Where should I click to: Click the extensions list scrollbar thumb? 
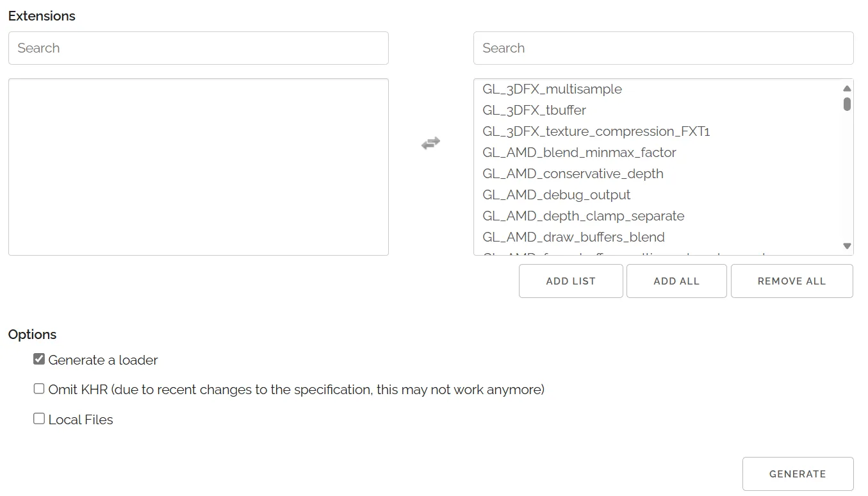[x=847, y=104]
